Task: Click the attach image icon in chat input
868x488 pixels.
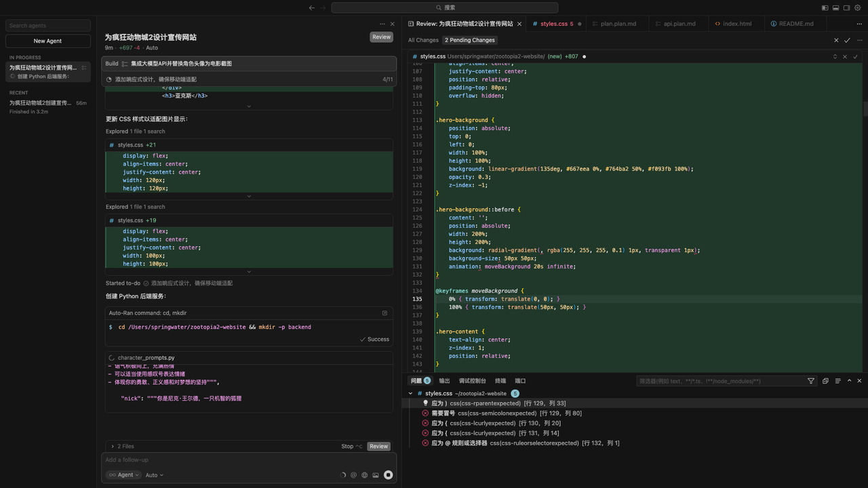Action: pos(376,475)
